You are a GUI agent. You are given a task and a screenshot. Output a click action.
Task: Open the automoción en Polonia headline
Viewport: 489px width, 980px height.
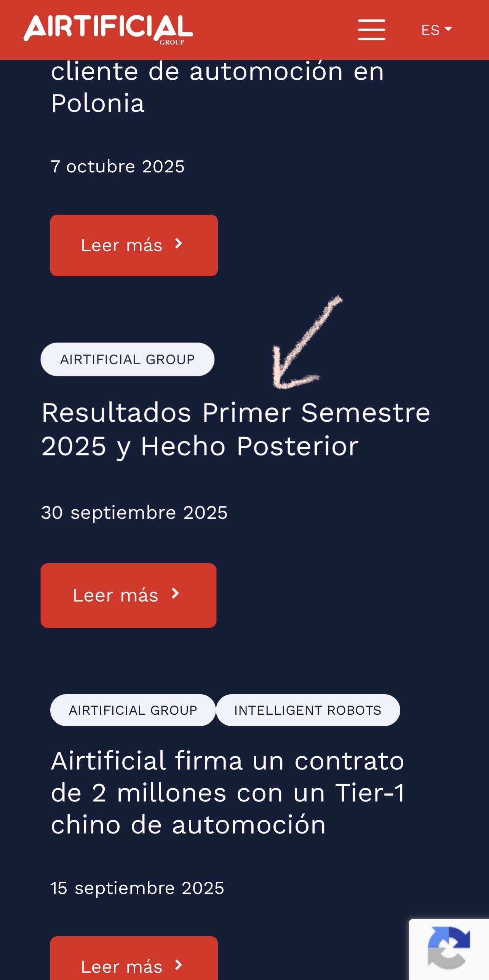[x=217, y=87]
